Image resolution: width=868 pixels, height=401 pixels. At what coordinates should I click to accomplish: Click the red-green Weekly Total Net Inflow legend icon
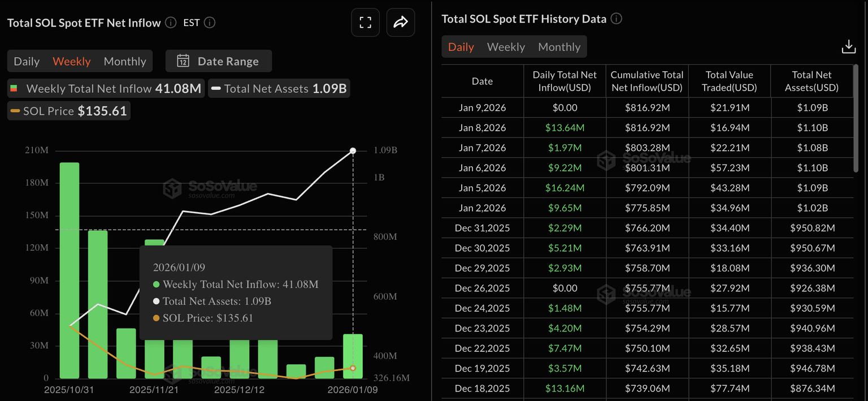[x=14, y=89]
